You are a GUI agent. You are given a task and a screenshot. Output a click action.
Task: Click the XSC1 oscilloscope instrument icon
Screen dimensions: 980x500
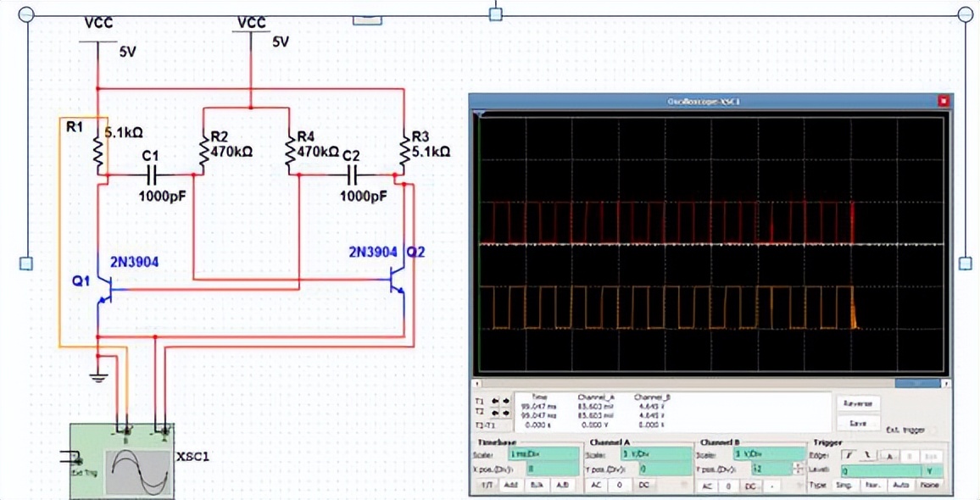122,461
